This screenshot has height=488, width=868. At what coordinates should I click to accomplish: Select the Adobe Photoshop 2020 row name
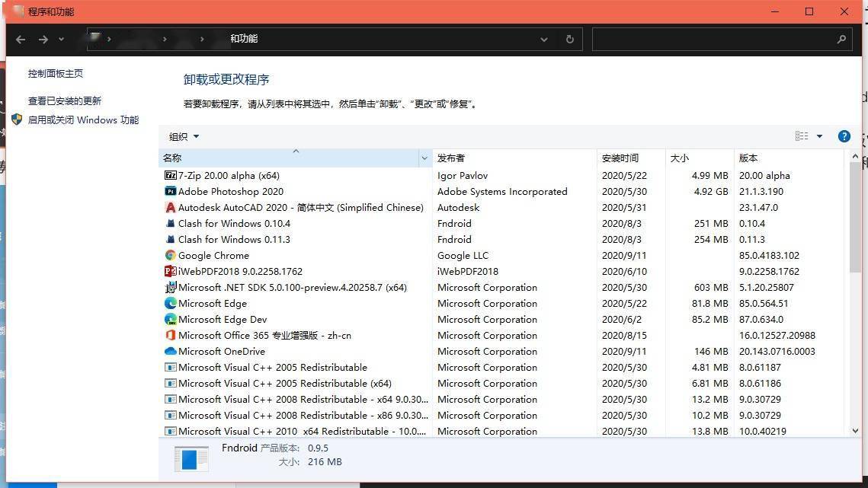coord(231,191)
